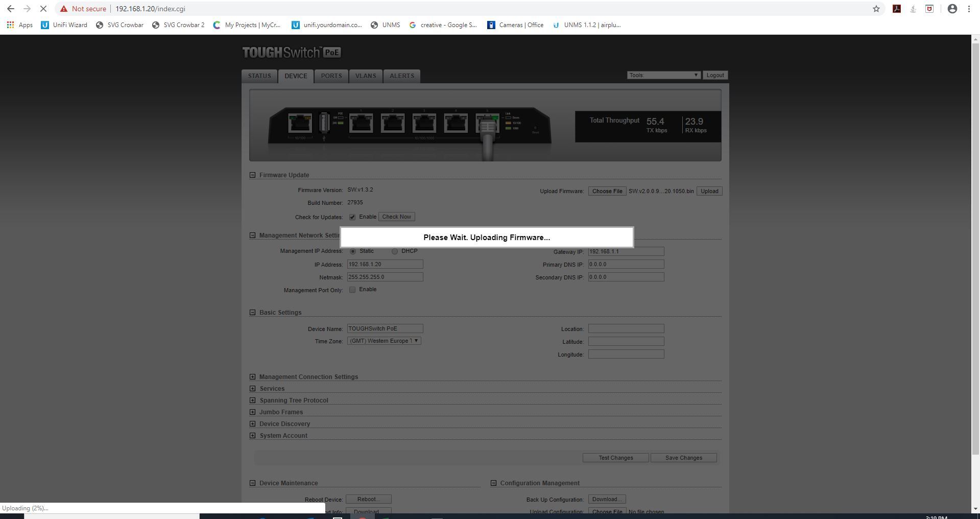
Task: Click the Adobe Acrobat extension icon
Action: coord(896,9)
